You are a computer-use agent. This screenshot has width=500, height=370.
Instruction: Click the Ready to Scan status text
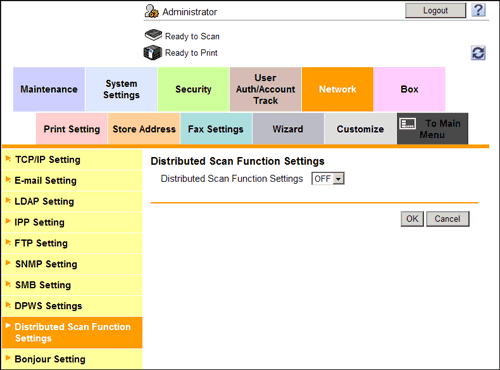click(x=192, y=36)
